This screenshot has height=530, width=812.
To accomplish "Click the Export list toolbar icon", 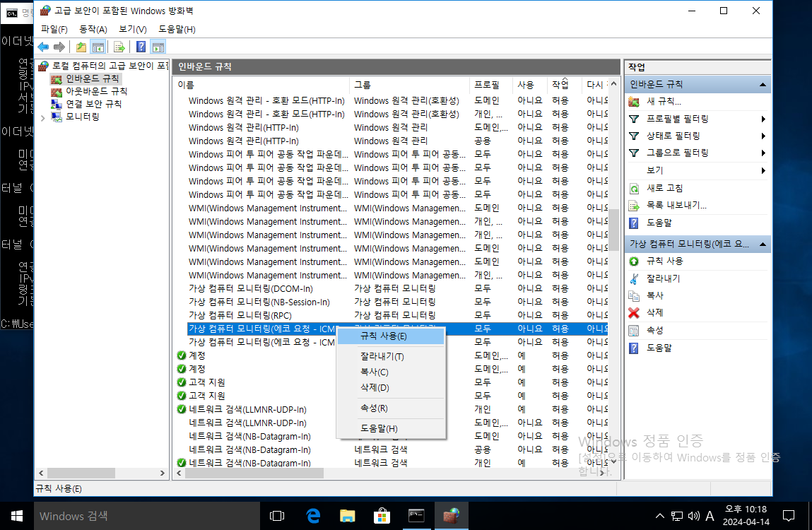I will (119, 47).
